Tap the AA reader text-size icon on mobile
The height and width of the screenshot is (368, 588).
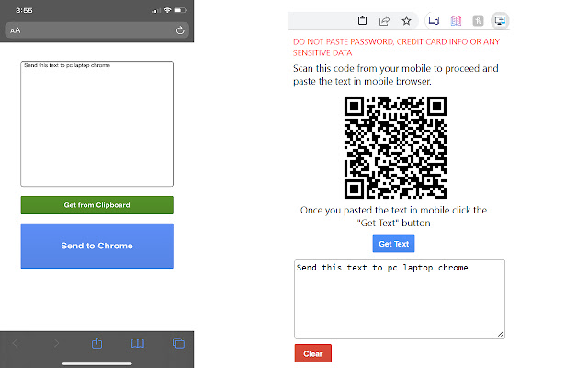(x=16, y=30)
